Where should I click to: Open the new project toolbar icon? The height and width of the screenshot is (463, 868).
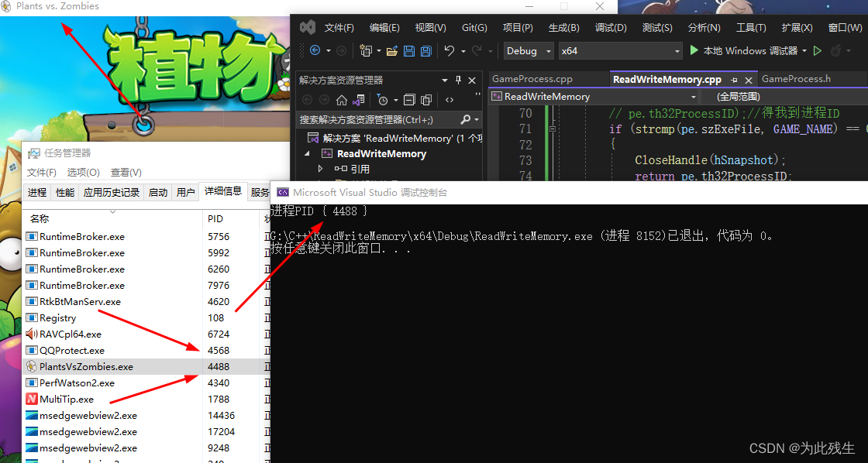pyautogui.click(x=366, y=51)
